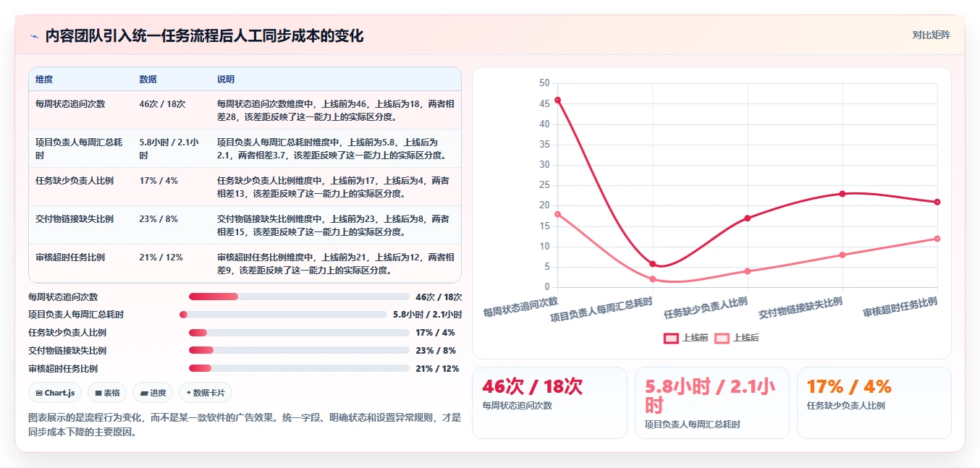
Task: Toggle the 上线后 legend swatch
Action: [722, 338]
